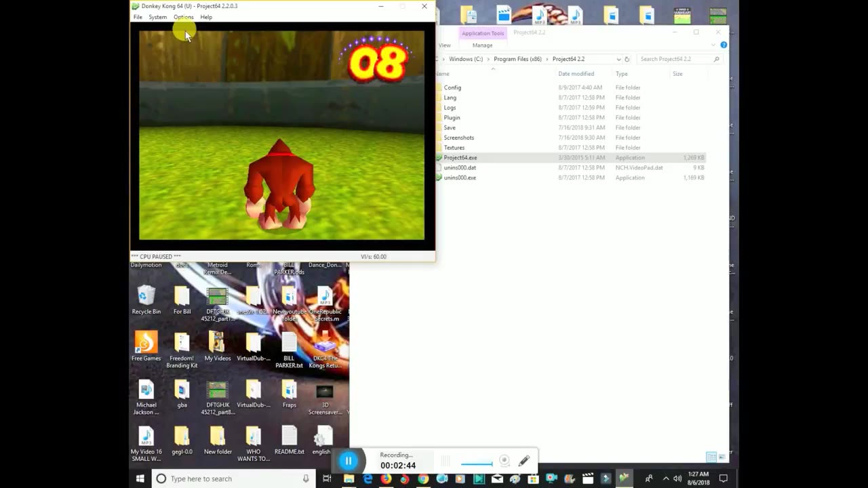Screen dimensions: 868x488
Task: Select unins000.dat in the file list
Action: tap(570, 167)
